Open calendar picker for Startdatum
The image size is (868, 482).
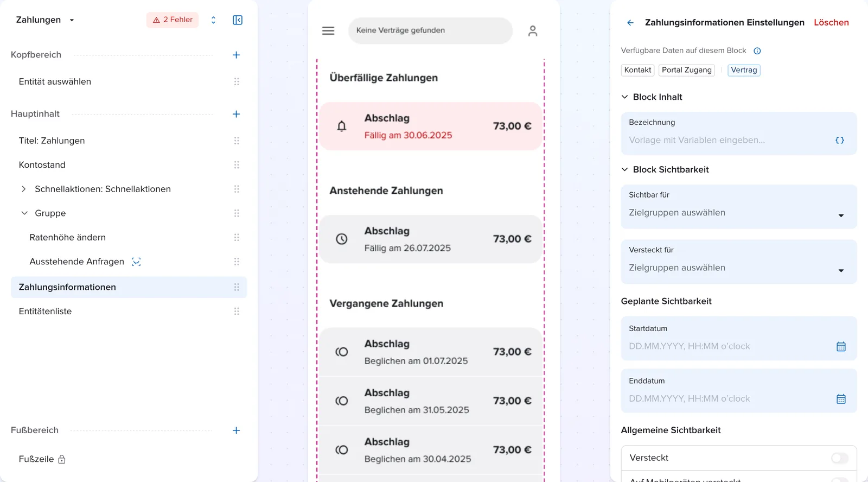(841, 347)
